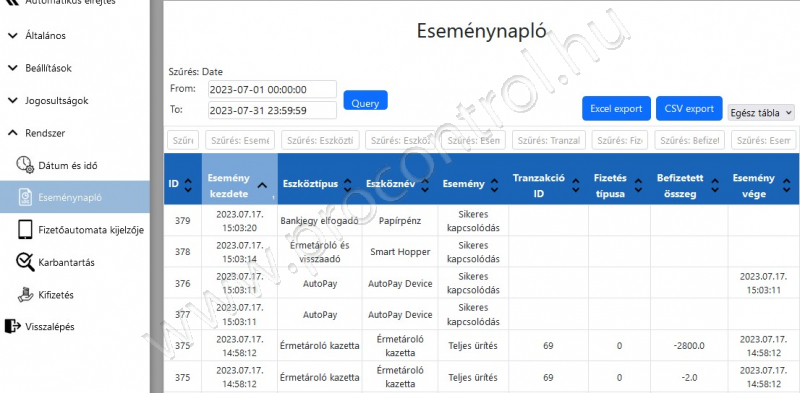Viewport: 800px width, 393px height.
Task: Focus the Eszköztípus filter field
Action: click(320, 140)
